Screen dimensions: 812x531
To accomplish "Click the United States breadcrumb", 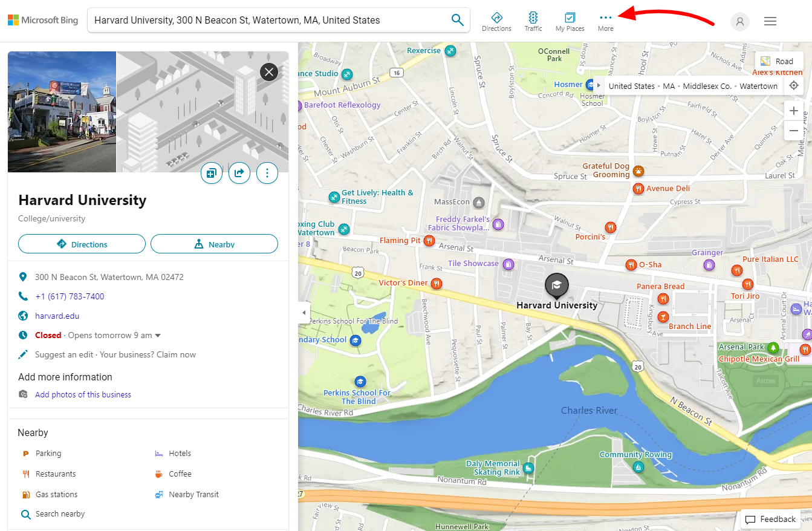I will click(x=632, y=86).
